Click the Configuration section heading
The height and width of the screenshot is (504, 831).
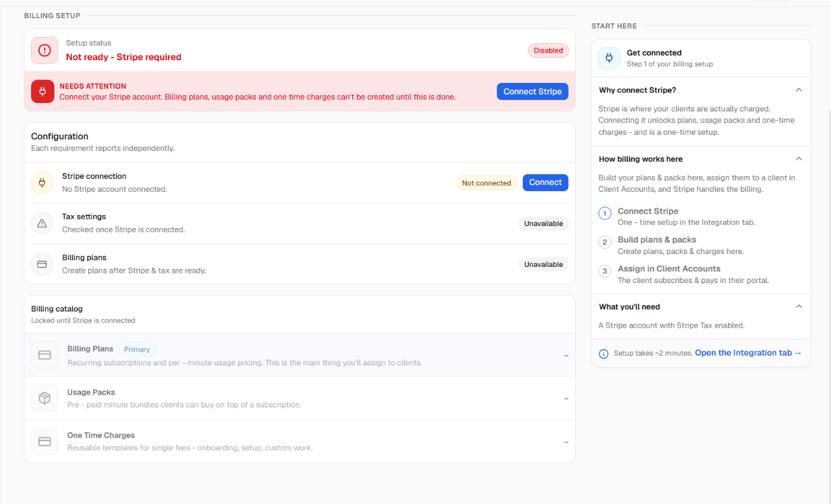tap(60, 136)
